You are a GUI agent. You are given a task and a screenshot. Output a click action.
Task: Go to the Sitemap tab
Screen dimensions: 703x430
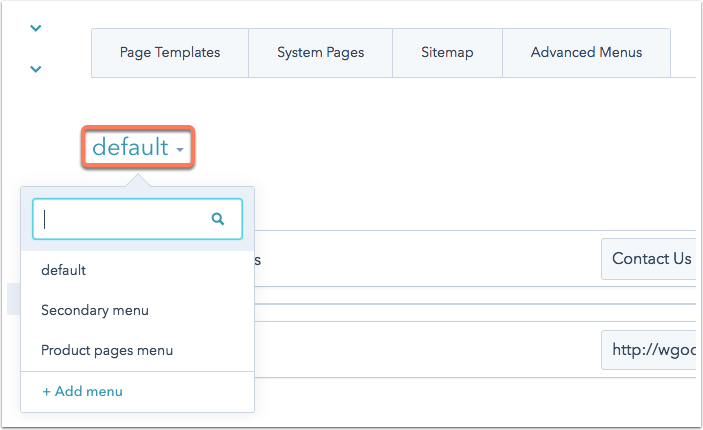[447, 52]
